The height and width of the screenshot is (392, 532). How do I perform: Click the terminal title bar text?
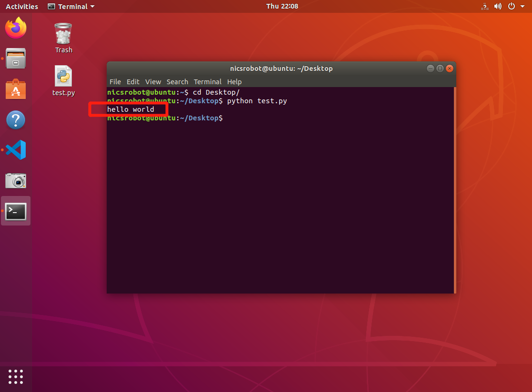(x=281, y=69)
